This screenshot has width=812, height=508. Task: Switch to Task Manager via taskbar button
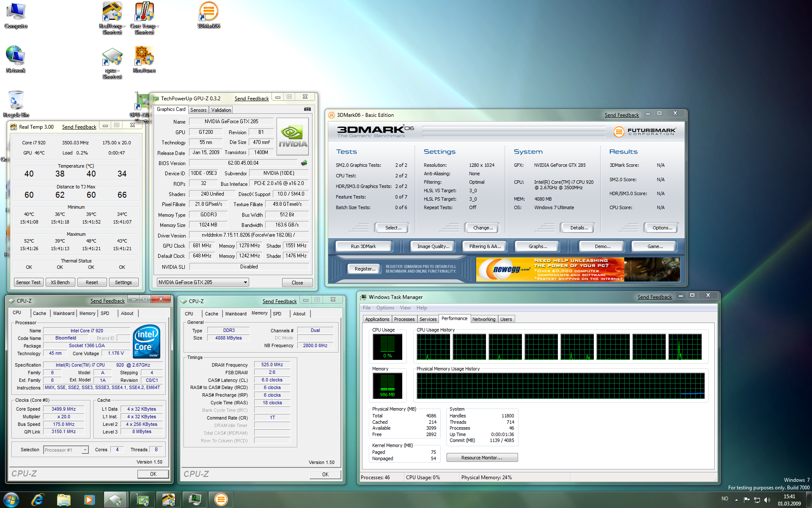(195, 500)
